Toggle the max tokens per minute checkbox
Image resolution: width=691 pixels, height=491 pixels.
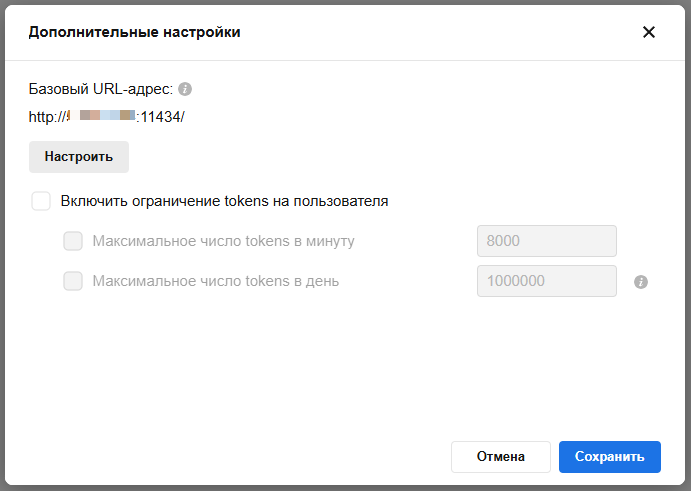(x=73, y=241)
